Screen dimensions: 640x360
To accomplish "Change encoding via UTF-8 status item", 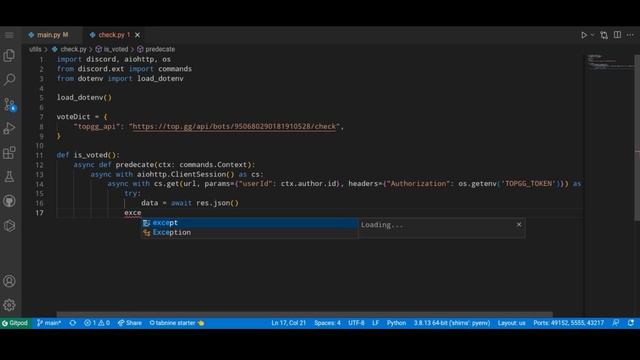I will [x=356, y=323].
